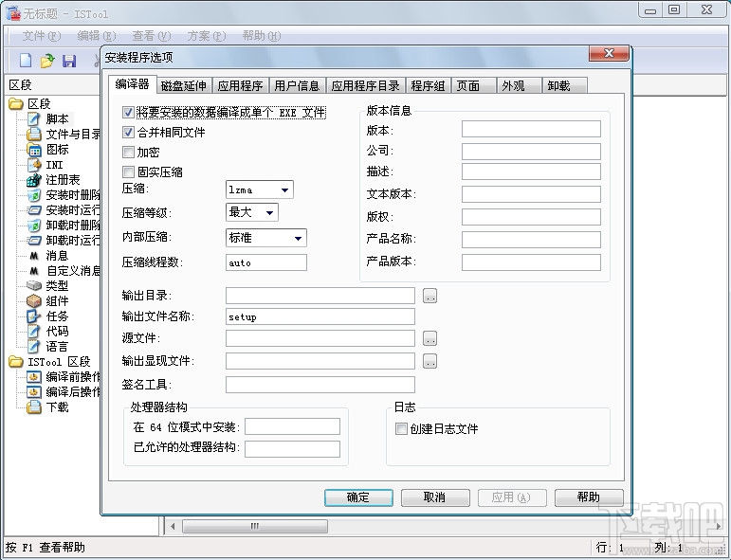Click the 确定 button

(x=358, y=497)
